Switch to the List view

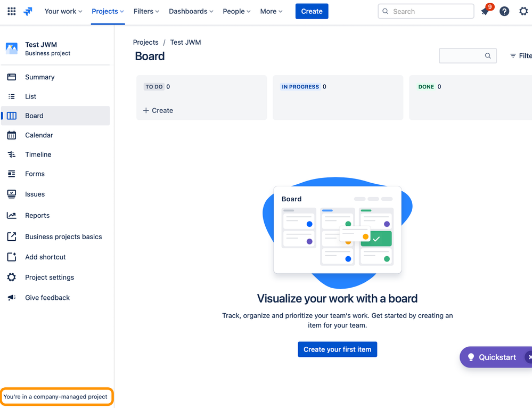pos(55,96)
